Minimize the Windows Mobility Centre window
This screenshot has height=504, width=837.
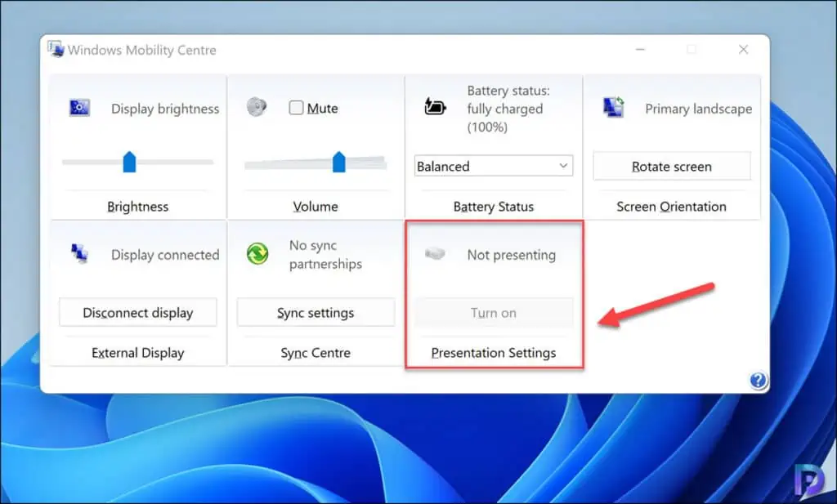(641, 50)
